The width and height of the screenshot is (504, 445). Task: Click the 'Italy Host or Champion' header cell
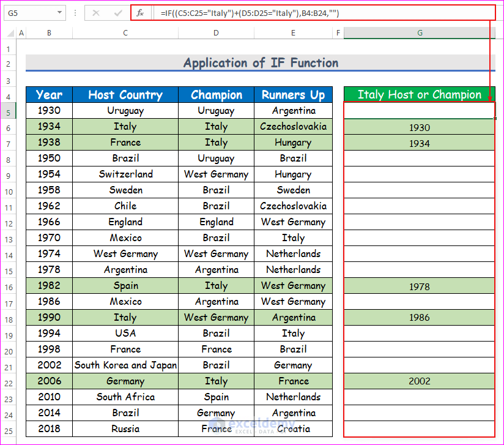420,94
